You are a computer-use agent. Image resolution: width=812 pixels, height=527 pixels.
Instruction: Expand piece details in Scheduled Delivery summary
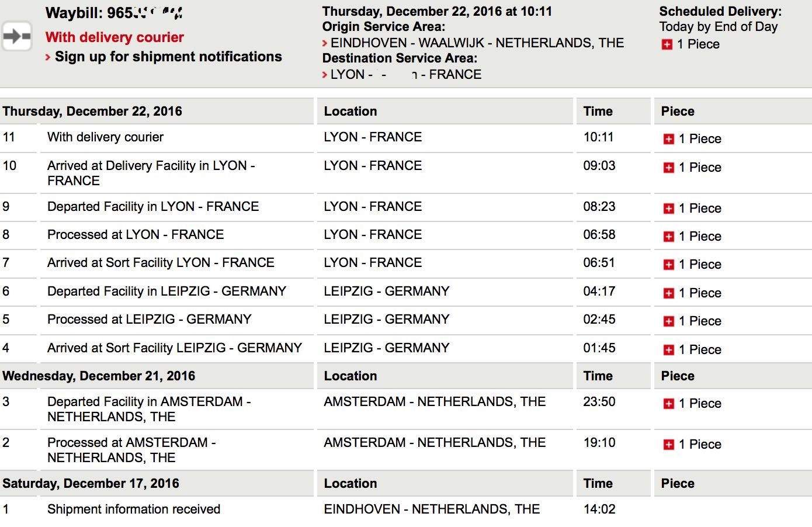(667, 44)
